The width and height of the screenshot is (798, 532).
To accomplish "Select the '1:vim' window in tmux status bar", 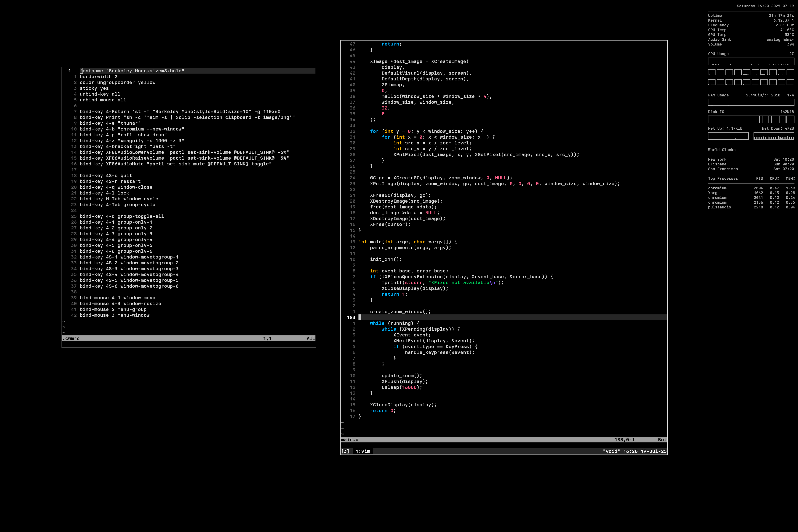I will coord(363,451).
